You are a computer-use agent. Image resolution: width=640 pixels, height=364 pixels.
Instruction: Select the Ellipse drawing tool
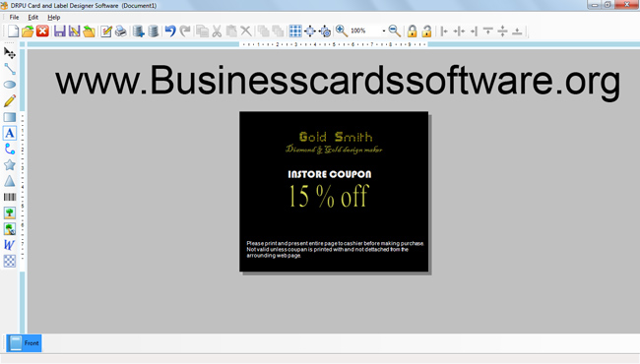tap(10, 85)
